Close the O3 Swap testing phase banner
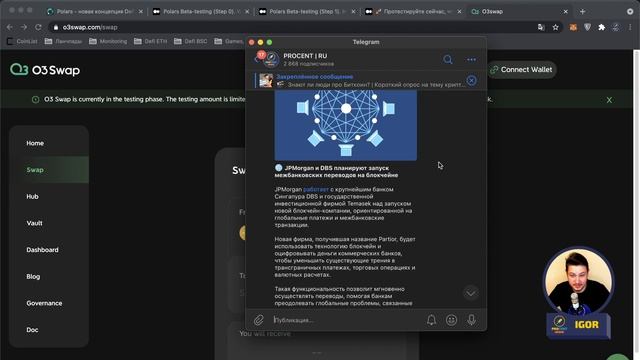 (x=609, y=100)
